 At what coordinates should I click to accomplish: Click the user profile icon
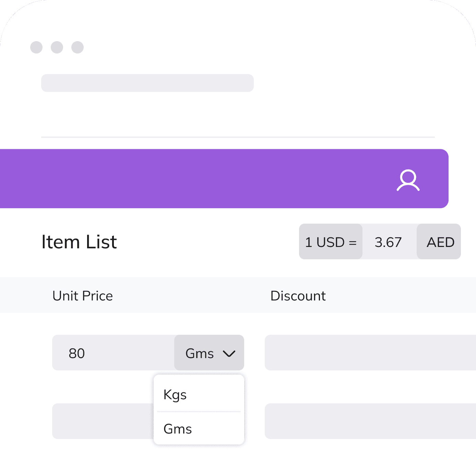point(408,180)
